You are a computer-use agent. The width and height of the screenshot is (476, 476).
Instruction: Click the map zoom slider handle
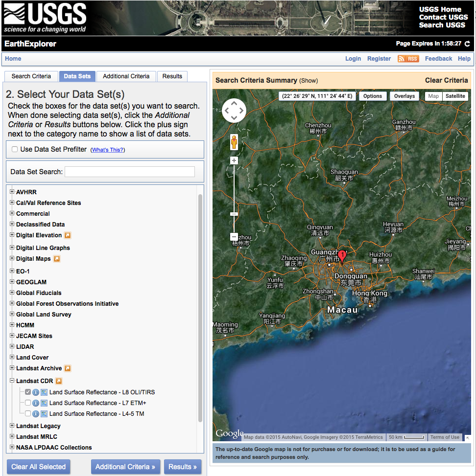(x=234, y=214)
